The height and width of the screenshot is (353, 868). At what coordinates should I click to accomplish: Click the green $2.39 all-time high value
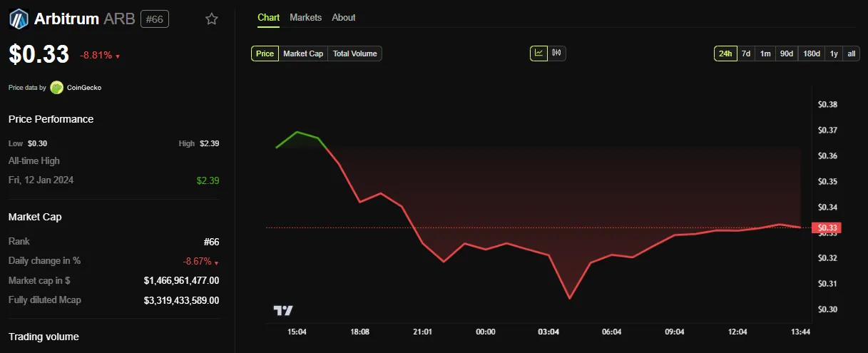coord(208,180)
